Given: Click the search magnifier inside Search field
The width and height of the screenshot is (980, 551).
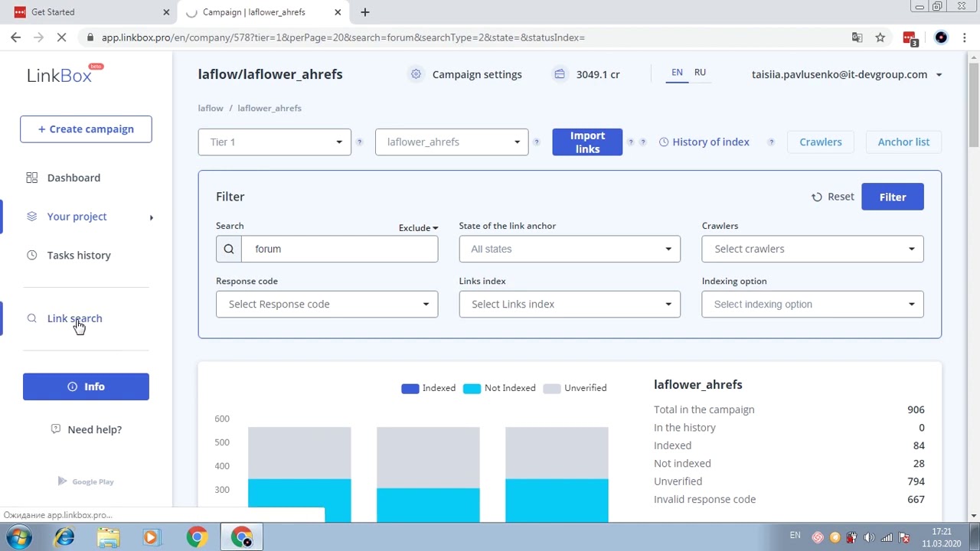Looking at the screenshot, I should tap(228, 249).
